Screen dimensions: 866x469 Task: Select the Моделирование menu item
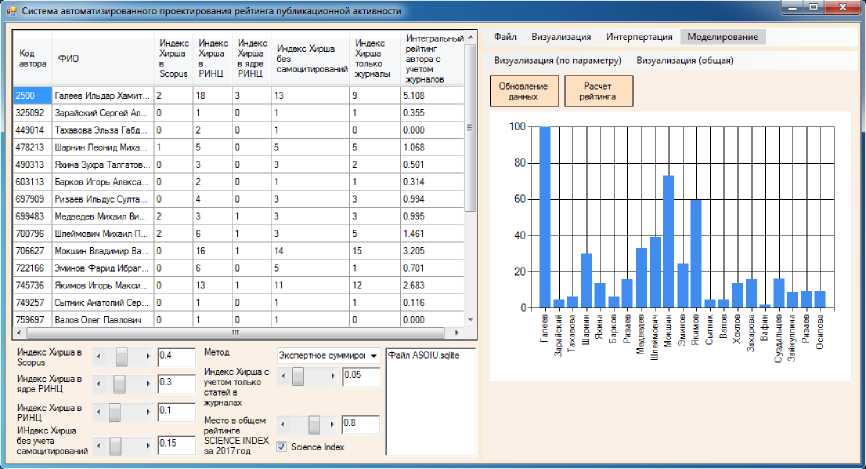tap(721, 37)
